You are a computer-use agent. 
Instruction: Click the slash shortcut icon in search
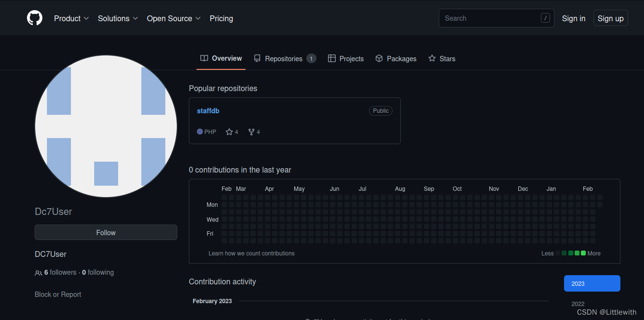click(x=545, y=18)
